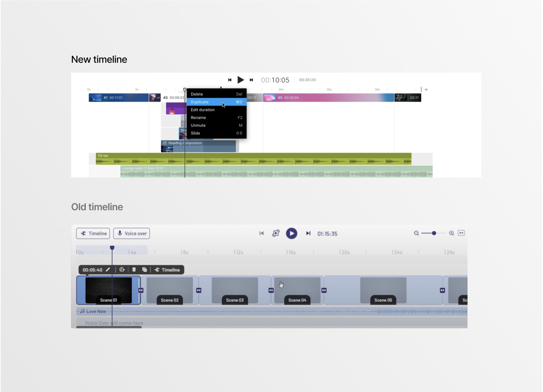The width and height of the screenshot is (543, 392).
Task: Select Scene 03 thumbnail
Action: coord(235,290)
